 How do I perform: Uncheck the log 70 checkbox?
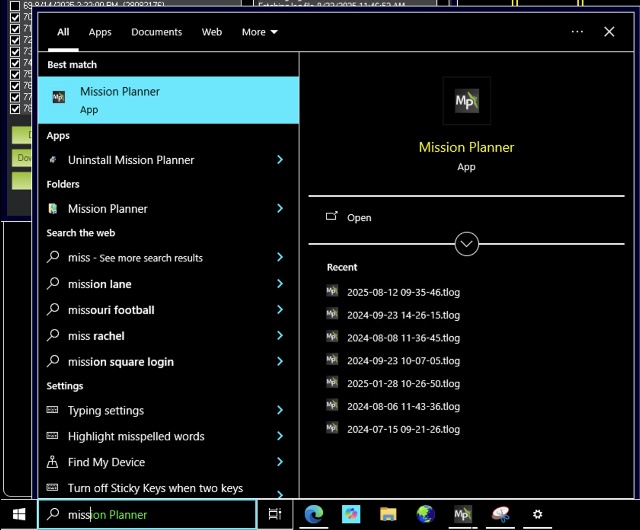[14, 17]
